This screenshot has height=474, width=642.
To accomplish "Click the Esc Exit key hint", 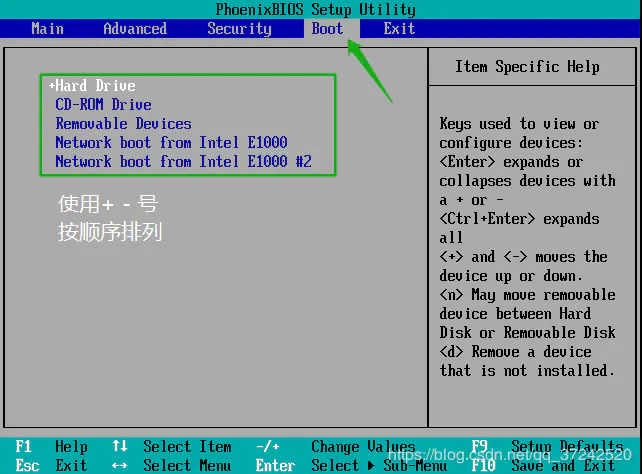I will point(51,465).
